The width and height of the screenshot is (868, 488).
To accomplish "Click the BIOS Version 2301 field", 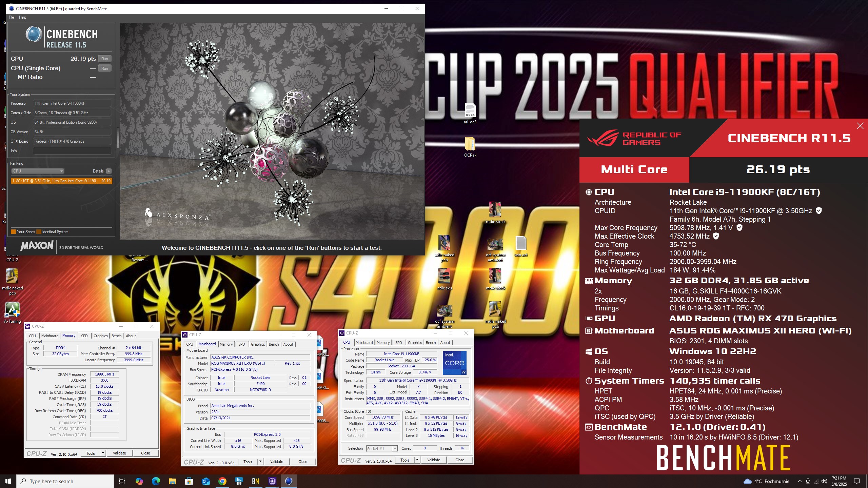I will coord(260,412).
